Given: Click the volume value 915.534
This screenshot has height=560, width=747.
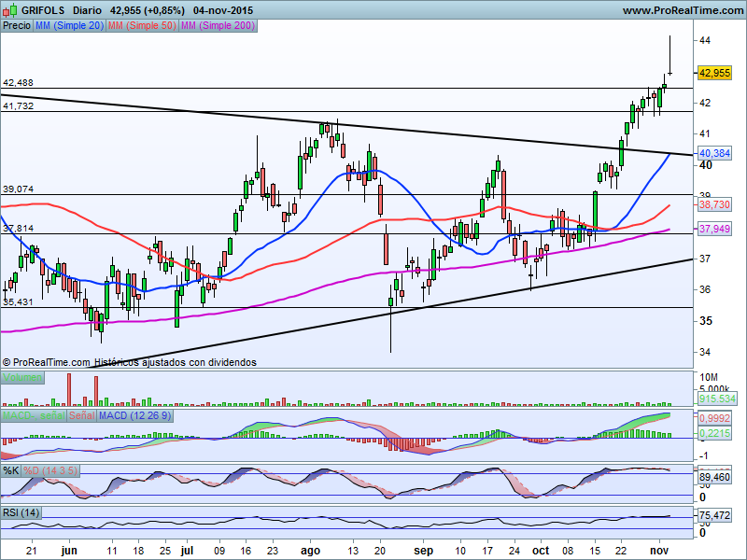Looking at the screenshot, I should tap(717, 399).
